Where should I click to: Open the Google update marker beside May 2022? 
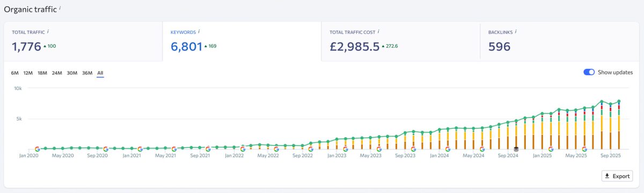[276, 149]
